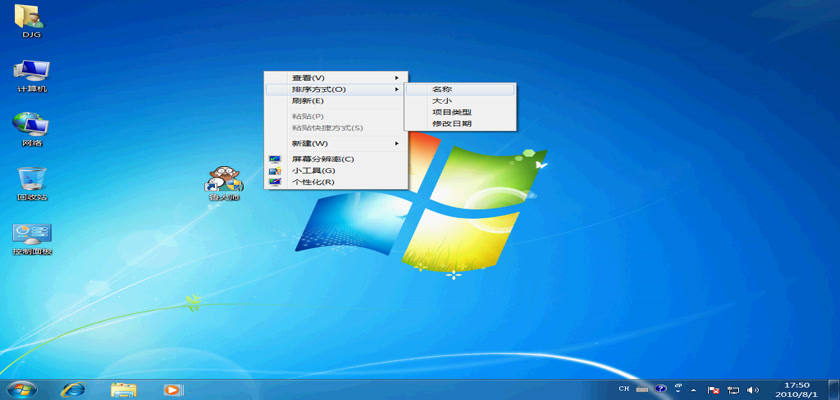Launch Internet Explorer from the taskbar
This screenshot has width=840, height=400.
click(x=73, y=389)
